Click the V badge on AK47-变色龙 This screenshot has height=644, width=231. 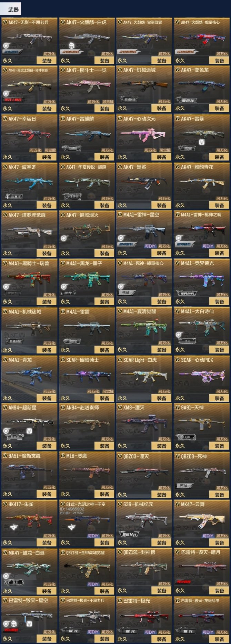coord(178,70)
